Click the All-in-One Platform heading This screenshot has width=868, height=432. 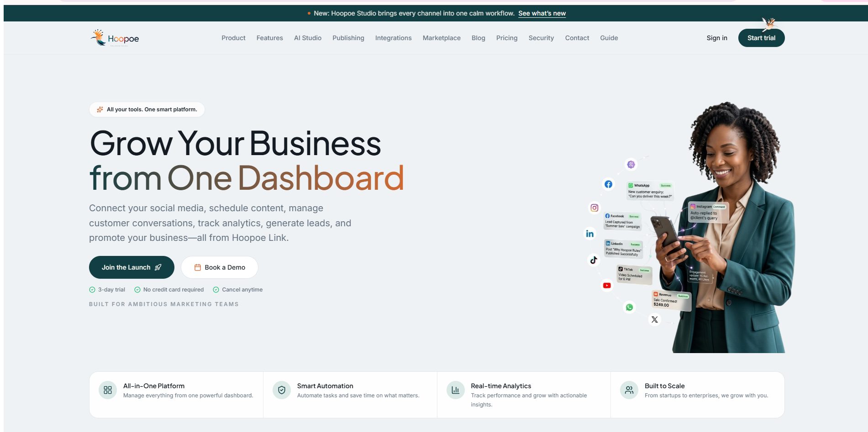[154, 386]
